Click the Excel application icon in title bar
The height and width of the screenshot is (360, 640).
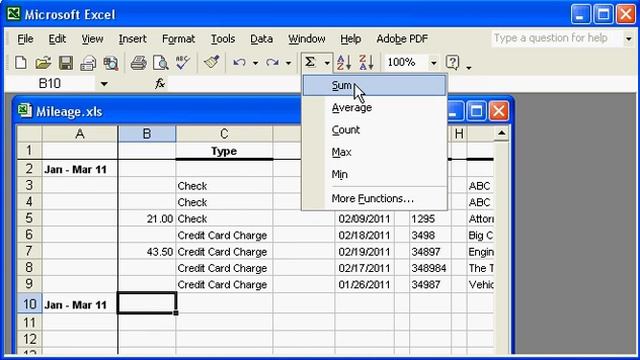coord(13,14)
